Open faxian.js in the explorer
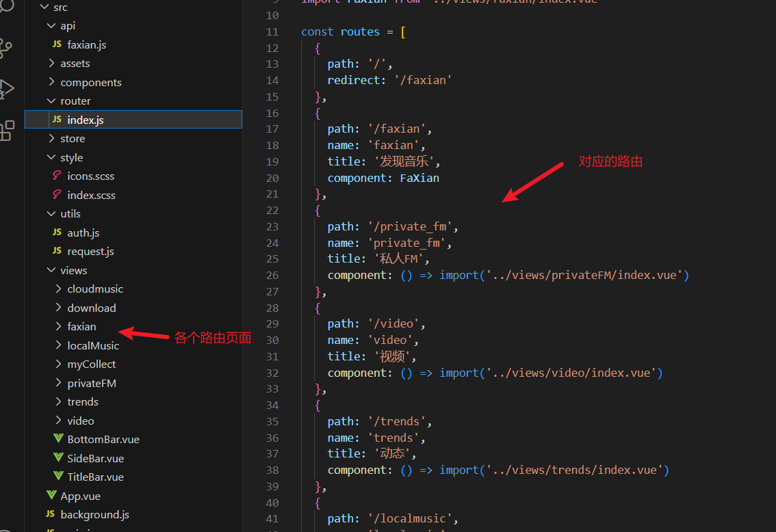This screenshot has height=532, width=776. (87, 45)
